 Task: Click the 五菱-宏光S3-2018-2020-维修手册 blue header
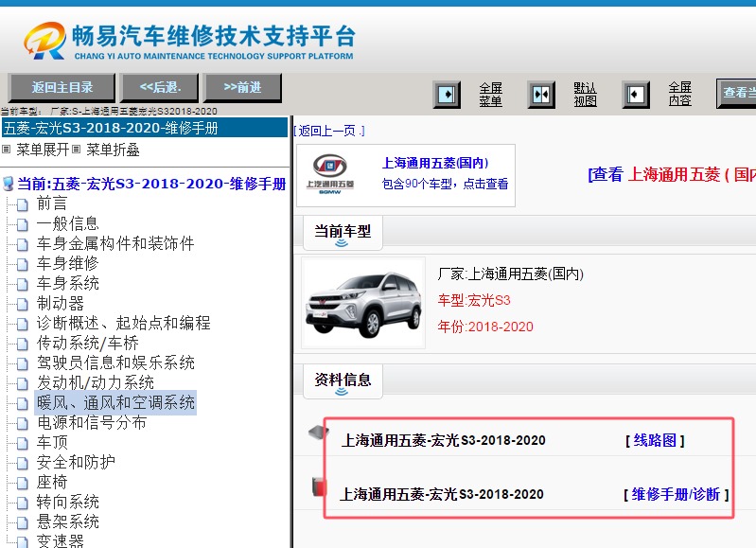(x=145, y=128)
